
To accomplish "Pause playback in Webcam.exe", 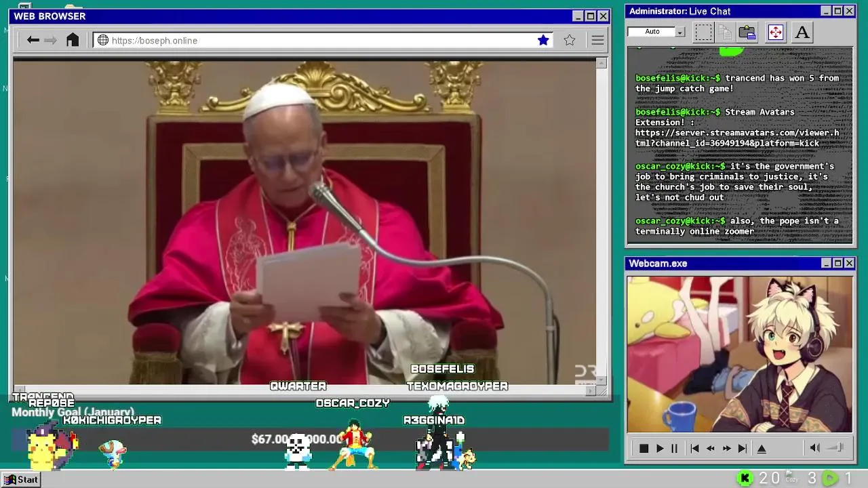I will coord(674,448).
